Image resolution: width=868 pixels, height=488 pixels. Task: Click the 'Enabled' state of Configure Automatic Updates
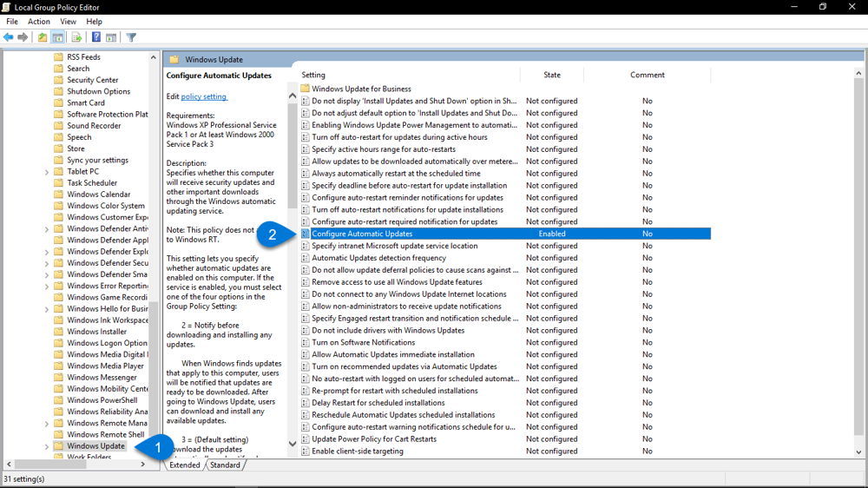552,234
